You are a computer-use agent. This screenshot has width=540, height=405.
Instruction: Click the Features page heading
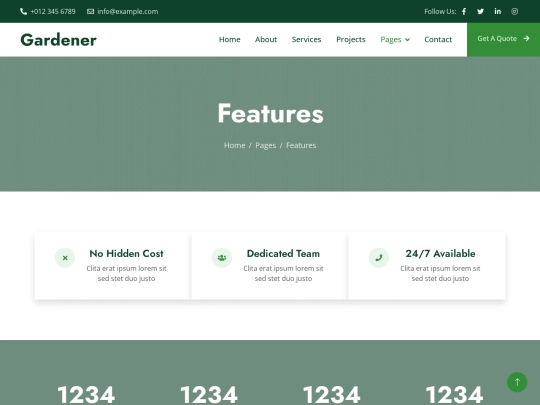point(270,114)
